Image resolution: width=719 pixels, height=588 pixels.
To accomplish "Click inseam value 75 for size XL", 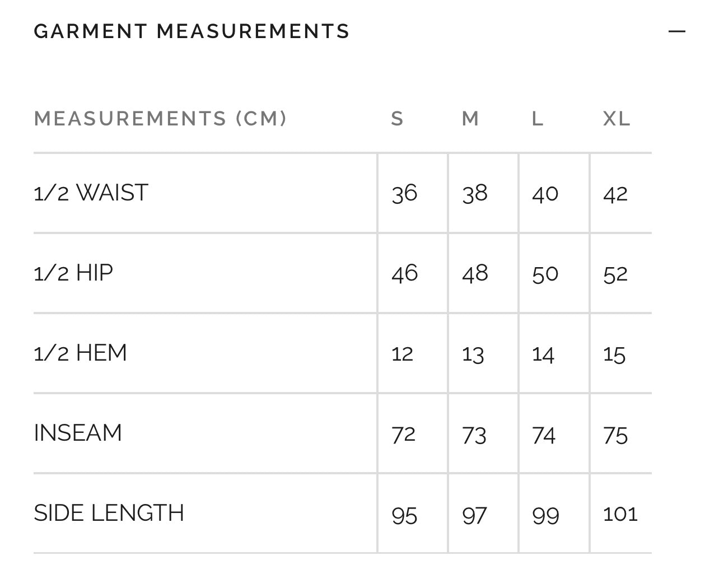I will pos(615,435).
